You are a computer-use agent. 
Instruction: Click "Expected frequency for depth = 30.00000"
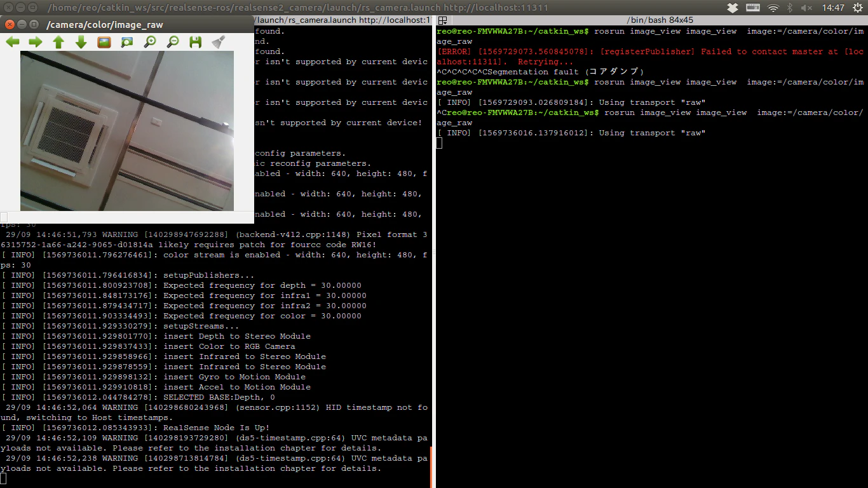(x=181, y=285)
